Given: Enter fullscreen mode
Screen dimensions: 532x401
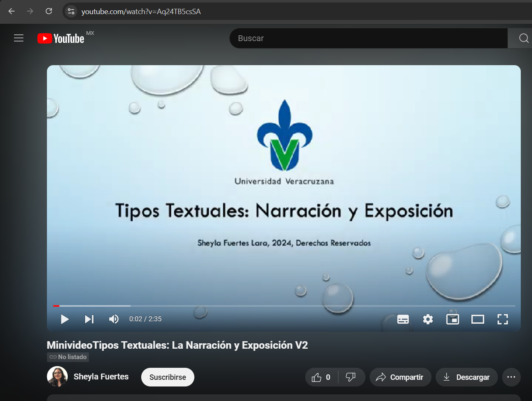Looking at the screenshot, I should pyautogui.click(x=503, y=319).
